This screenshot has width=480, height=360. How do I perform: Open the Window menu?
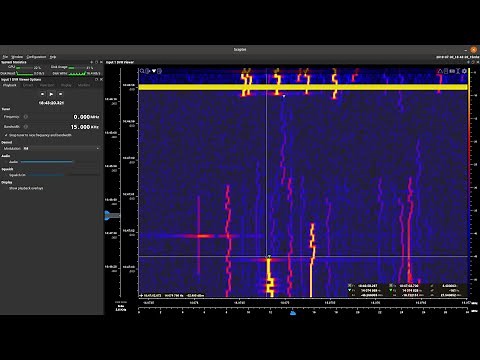tap(17, 57)
